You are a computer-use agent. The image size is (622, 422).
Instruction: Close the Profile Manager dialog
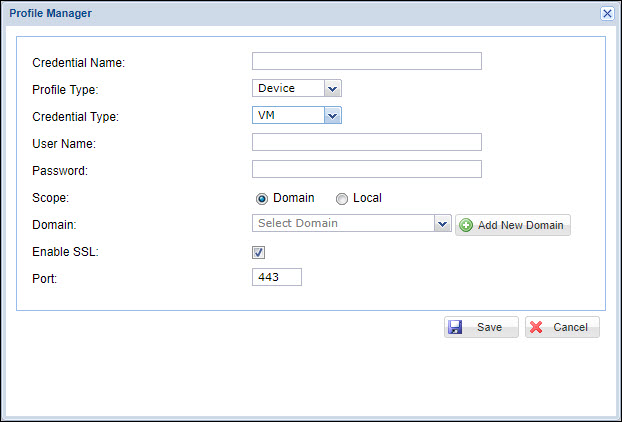click(607, 13)
